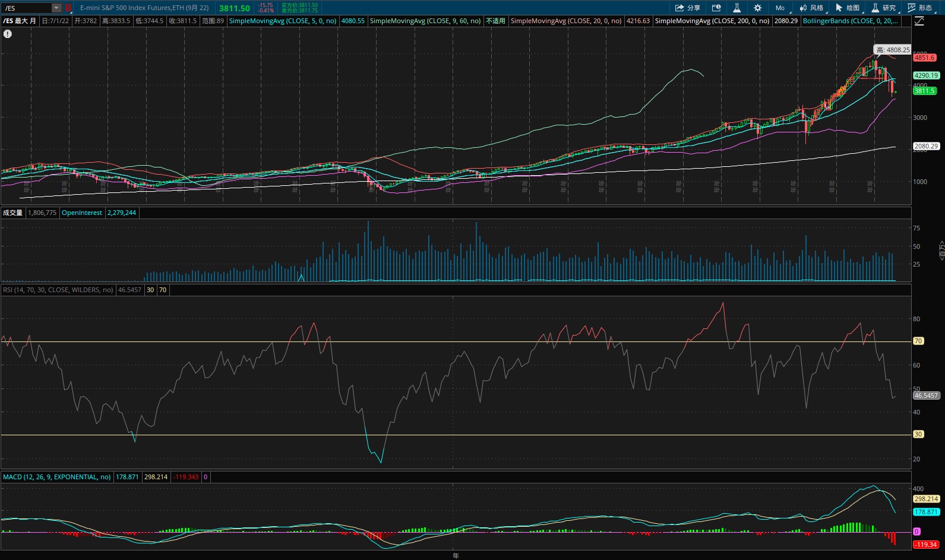Click the 高: 4808.25 high price bubble
945x560 pixels.
coord(893,50)
